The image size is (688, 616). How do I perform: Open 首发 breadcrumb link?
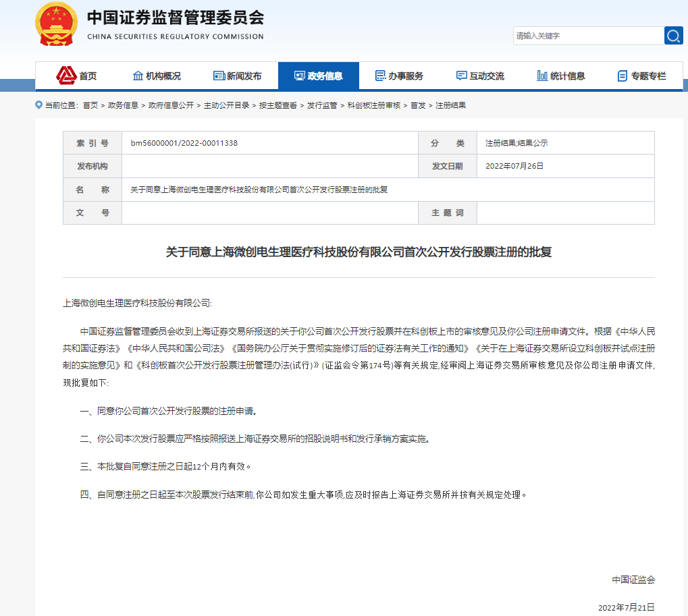tap(418, 105)
